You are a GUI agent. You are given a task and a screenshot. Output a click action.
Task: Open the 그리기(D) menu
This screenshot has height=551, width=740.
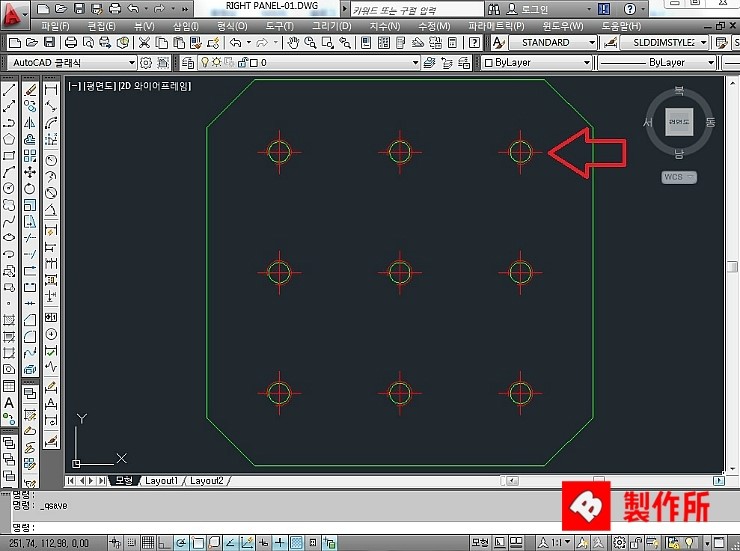click(x=332, y=26)
